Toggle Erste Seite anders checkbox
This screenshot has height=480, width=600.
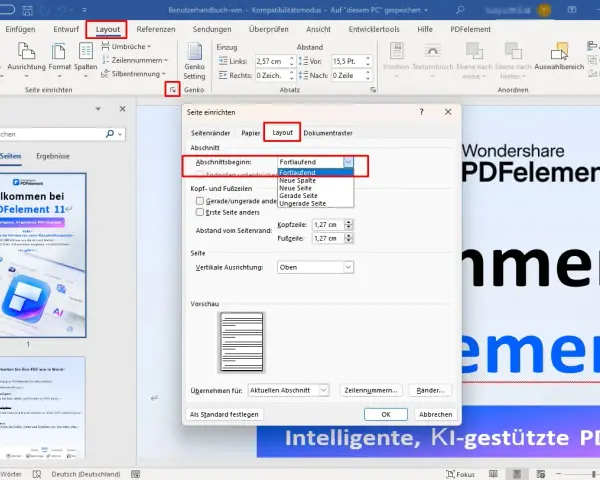click(x=200, y=212)
